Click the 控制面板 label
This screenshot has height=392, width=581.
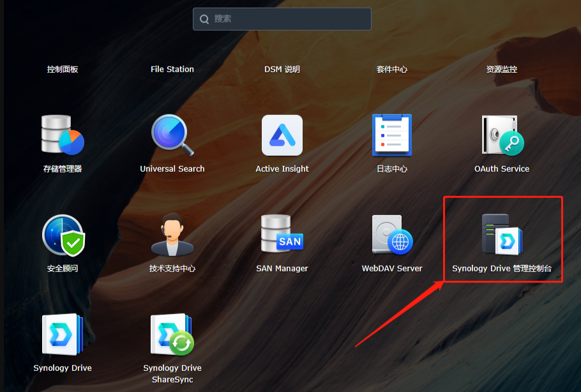coord(63,69)
